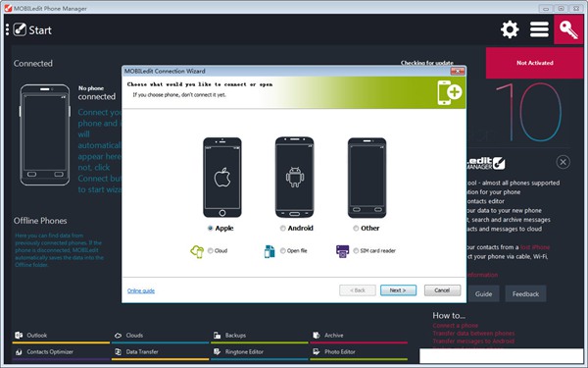Click the Cancel button in wizard
Viewport: 588px width, 368px height.
pyautogui.click(x=442, y=290)
